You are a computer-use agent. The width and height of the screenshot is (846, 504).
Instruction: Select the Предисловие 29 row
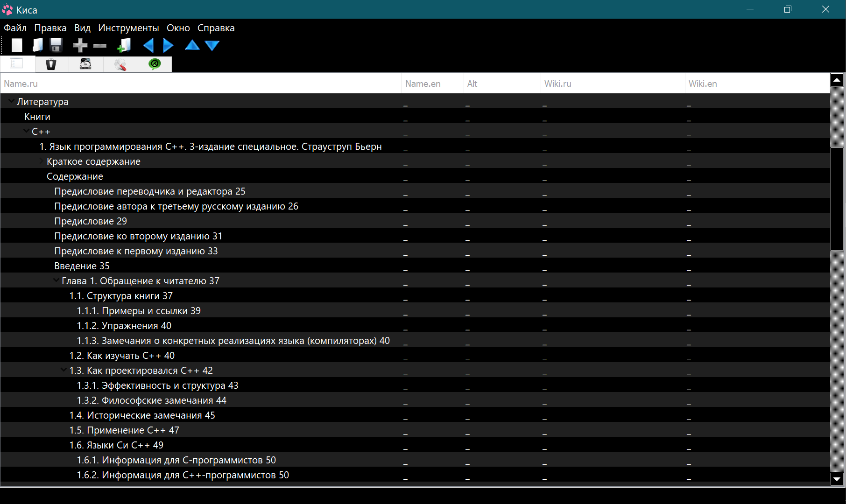tap(415, 221)
